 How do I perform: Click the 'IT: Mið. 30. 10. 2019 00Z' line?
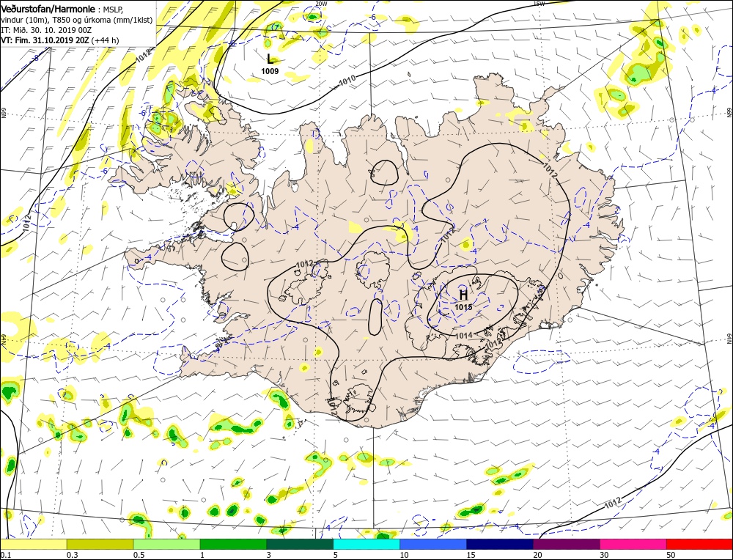click(x=46, y=30)
